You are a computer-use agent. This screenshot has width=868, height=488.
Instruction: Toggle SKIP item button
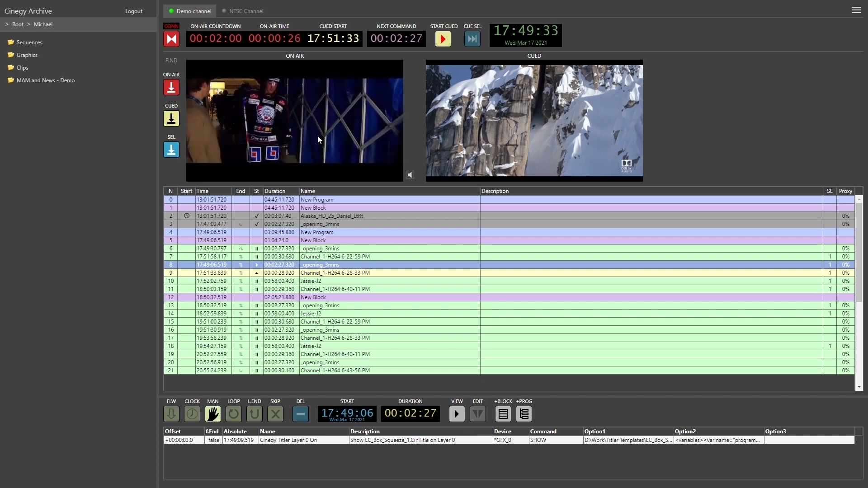pos(275,414)
